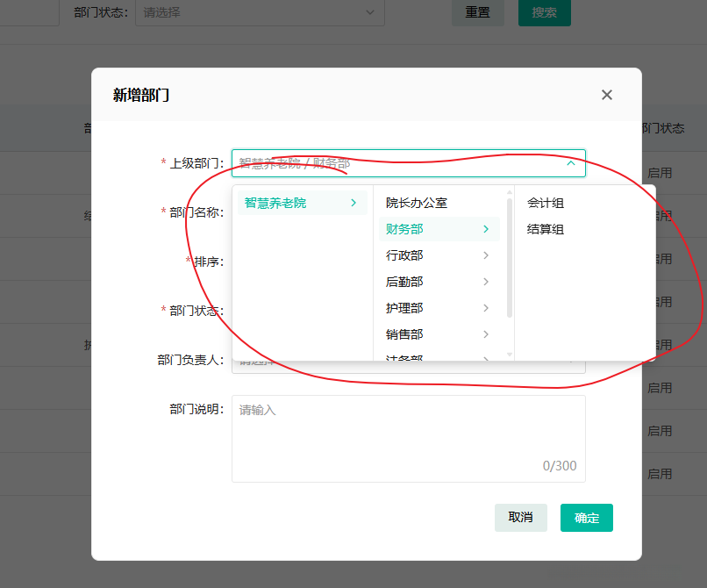Image resolution: width=707 pixels, height=588 pixels.
Task: Expand the chevron beside 行政部
Action: 486,255
